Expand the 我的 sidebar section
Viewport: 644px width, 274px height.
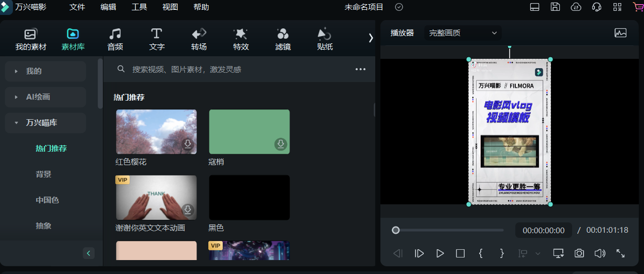pyautogui.click(x=45, y=71)
